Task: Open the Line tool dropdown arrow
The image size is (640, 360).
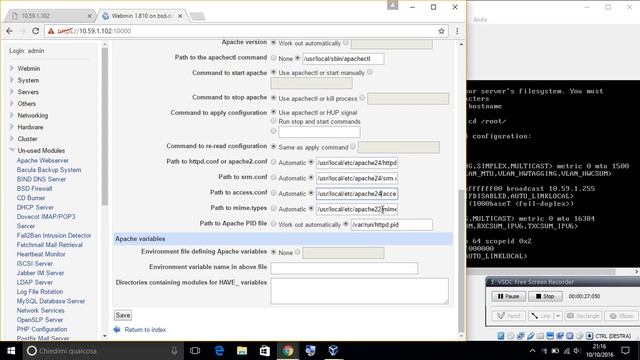Action: tap(558, 316)
